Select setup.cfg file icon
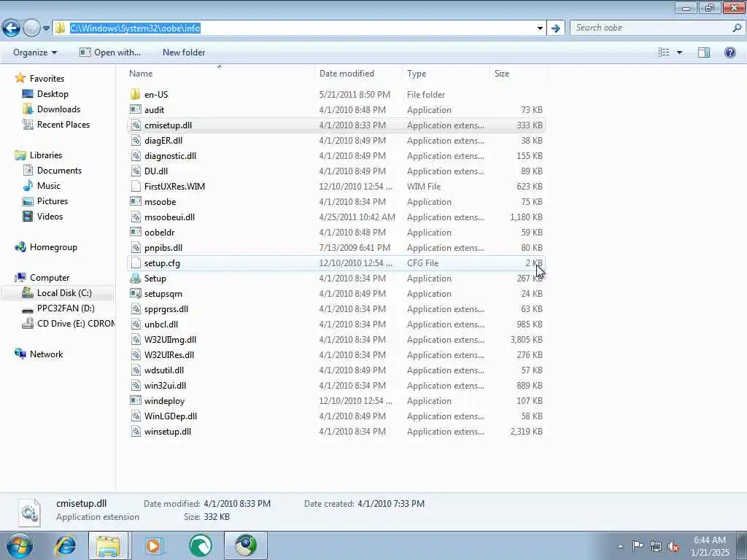This screenshot has width=747, height=560. [135, 262]
